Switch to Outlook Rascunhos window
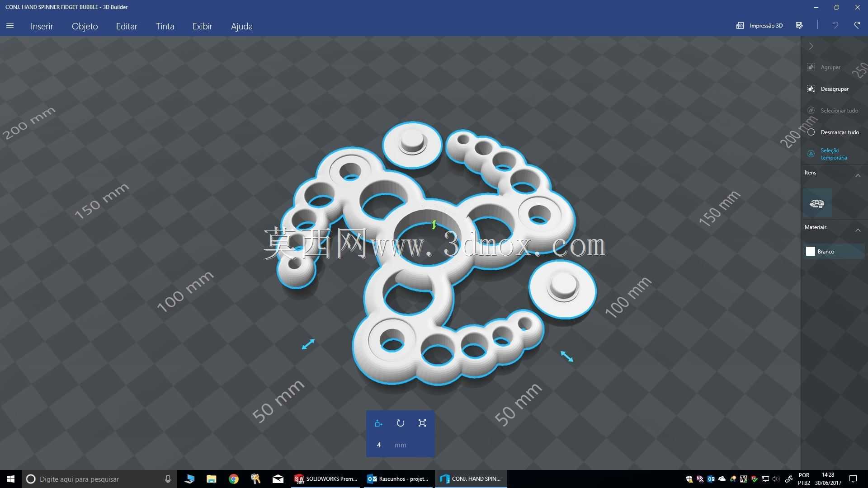 pyautogui.click(x=398, y=479)
